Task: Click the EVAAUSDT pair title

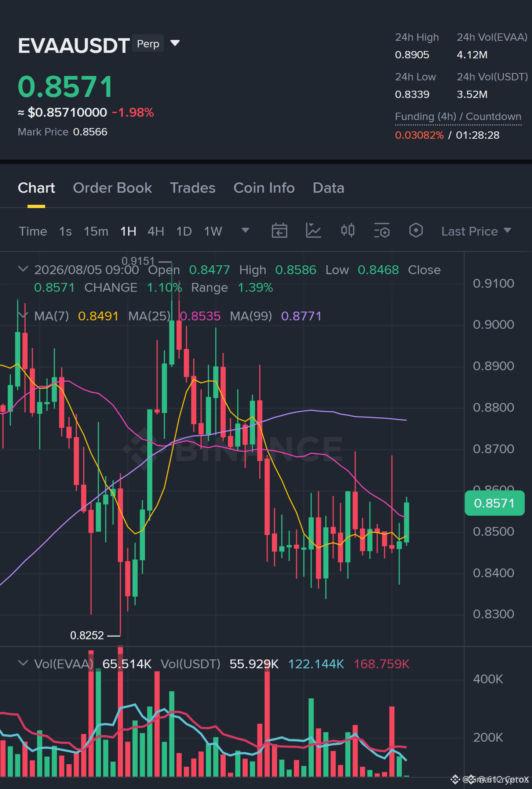Action: point(74,46)
